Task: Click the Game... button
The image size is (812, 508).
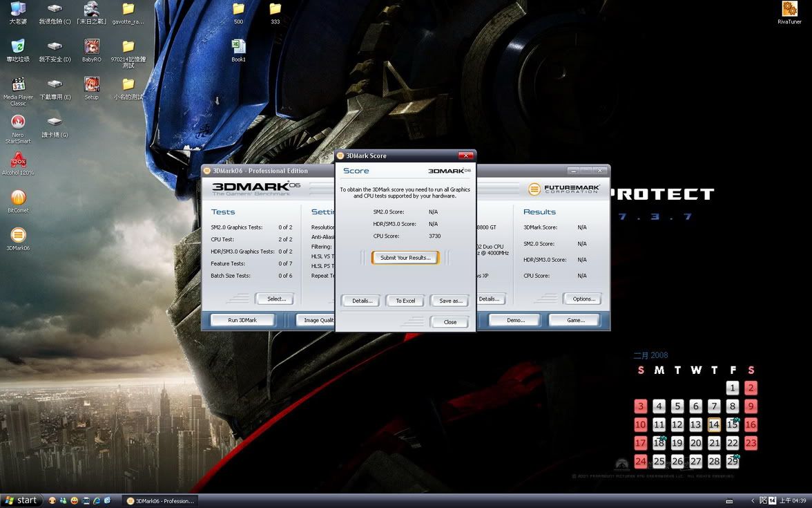Action: pos(574,321)
